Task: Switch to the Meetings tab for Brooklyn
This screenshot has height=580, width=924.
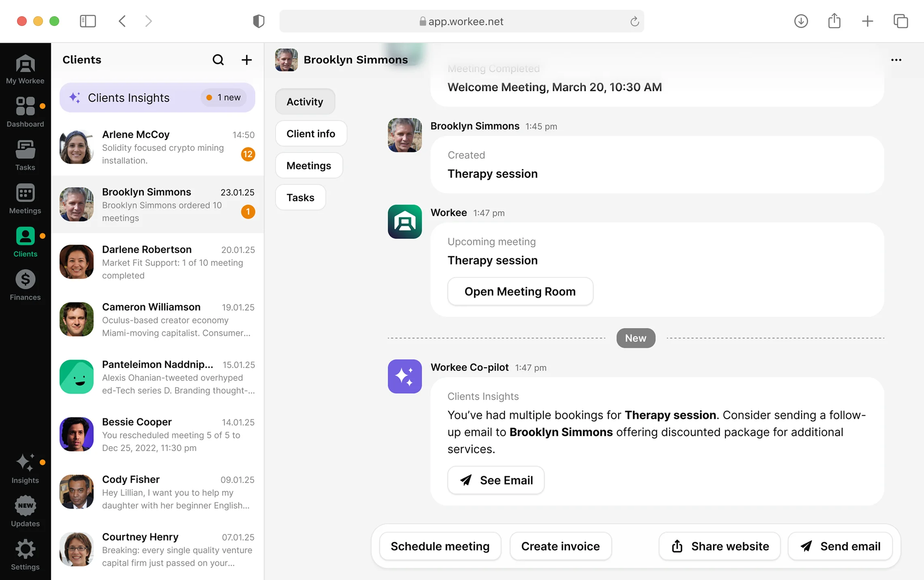Action: click(308, 165)
